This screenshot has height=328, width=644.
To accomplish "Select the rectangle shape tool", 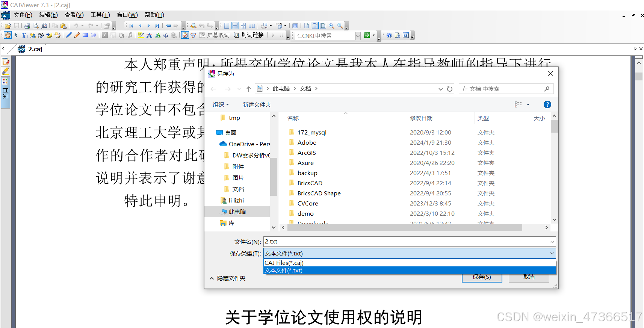I will click(85, 35).
